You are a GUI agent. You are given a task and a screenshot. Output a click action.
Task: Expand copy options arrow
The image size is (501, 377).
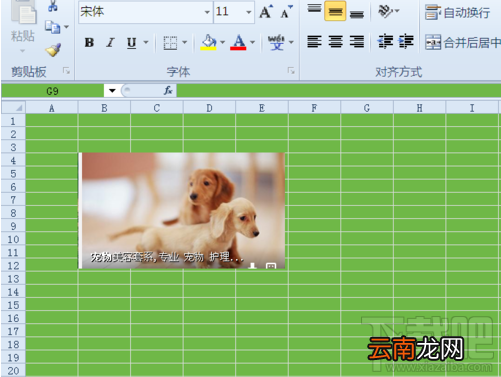[66, 27]
